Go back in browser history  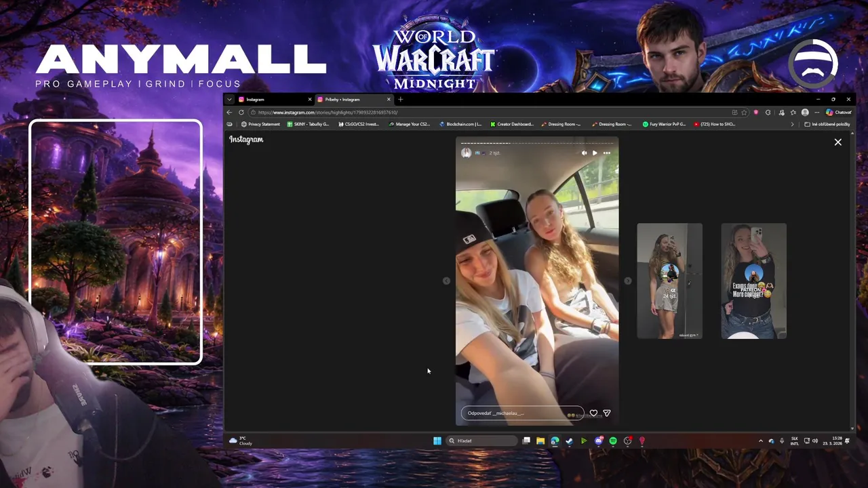pos(229,113)
